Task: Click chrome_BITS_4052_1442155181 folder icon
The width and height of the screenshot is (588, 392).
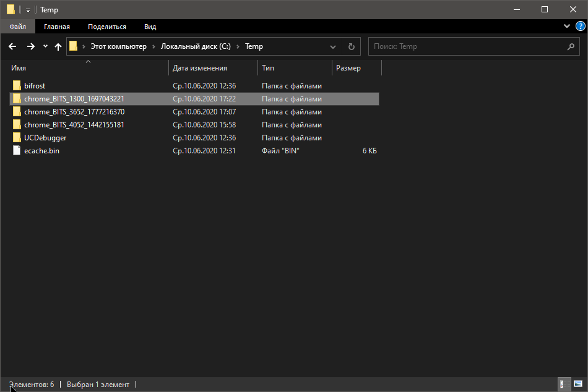Action: click(x=17, y=124)
